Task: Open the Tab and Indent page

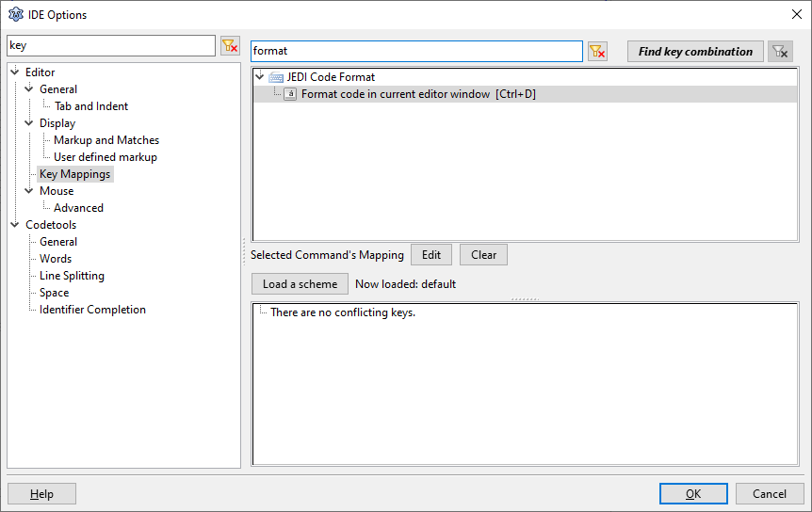Action: pyautogui.click(x=91, y=106)
